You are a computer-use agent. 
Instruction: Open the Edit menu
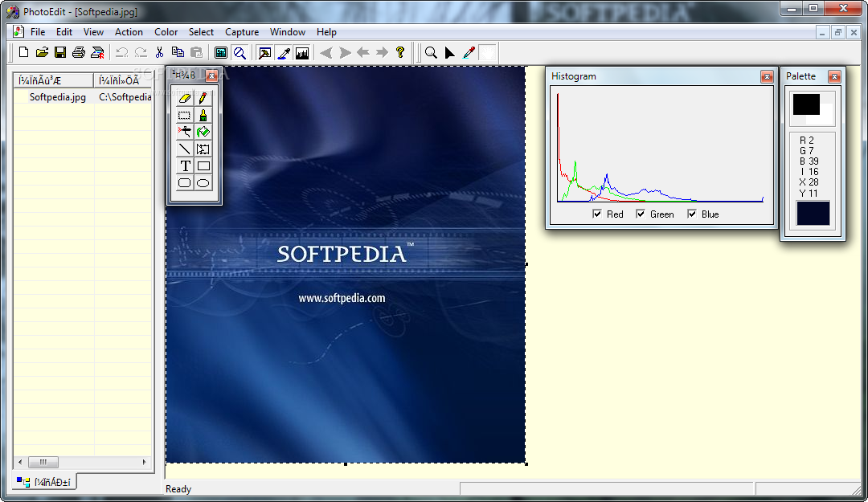tap(64, 32)
